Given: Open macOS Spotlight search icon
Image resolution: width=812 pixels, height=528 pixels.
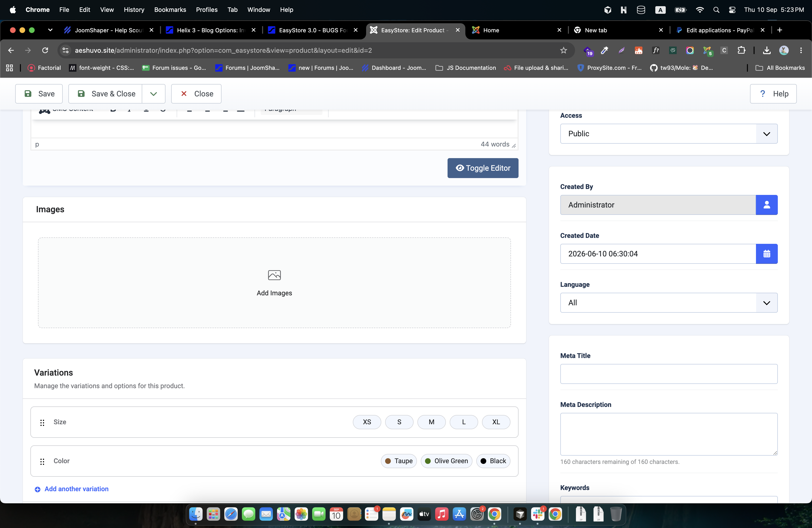Looking at the screenshot, I should [x=716, y=10].
